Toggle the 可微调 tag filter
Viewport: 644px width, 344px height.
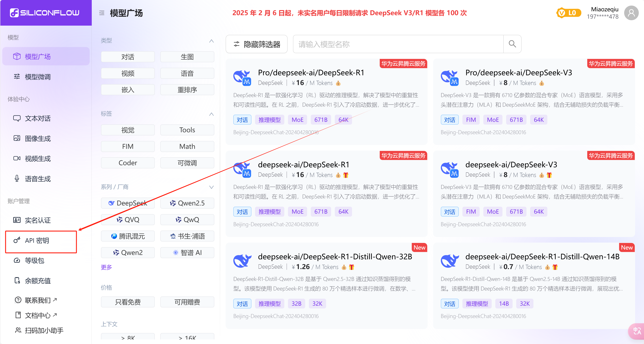[187, 163]
